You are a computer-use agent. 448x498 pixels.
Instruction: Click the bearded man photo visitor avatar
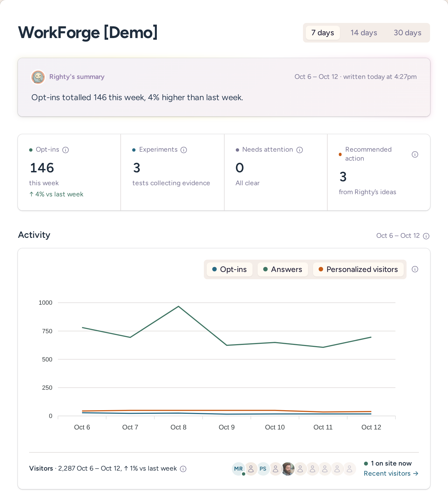coord(288,469)
